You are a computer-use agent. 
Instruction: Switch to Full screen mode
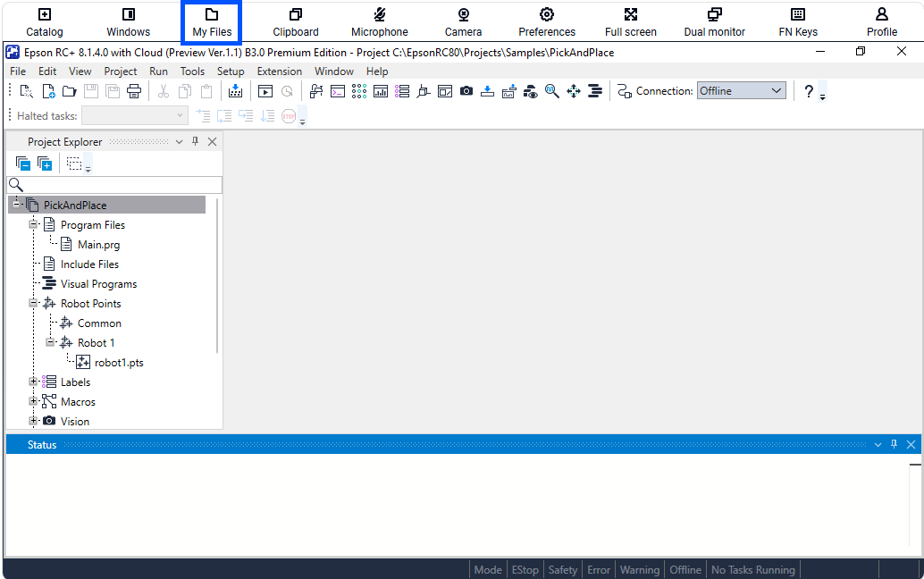tap(631, 22)
